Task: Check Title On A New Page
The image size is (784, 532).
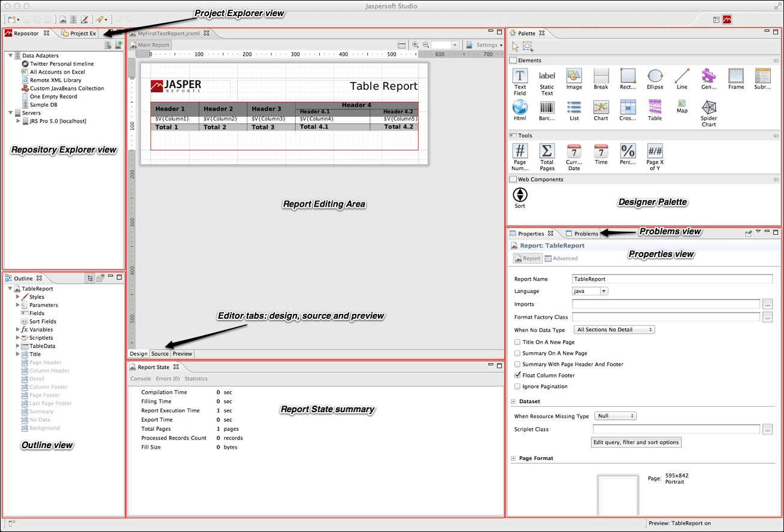Action: (x=517, y=341)
